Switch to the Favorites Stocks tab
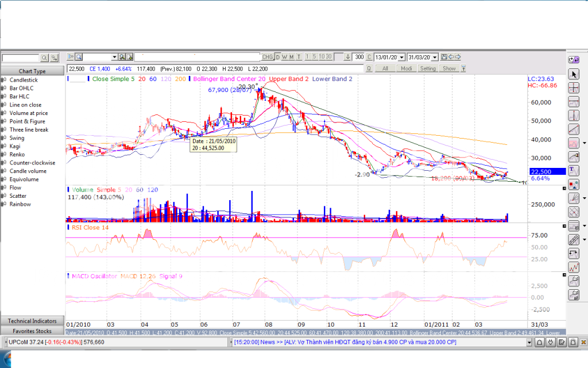This screenshot has height=368, width=588. click(x=32, y=331)
